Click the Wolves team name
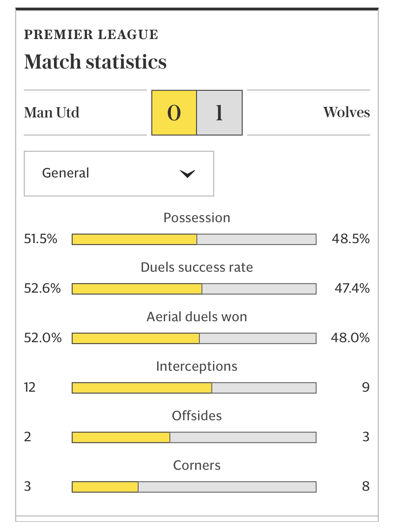 tap(346, 112)
